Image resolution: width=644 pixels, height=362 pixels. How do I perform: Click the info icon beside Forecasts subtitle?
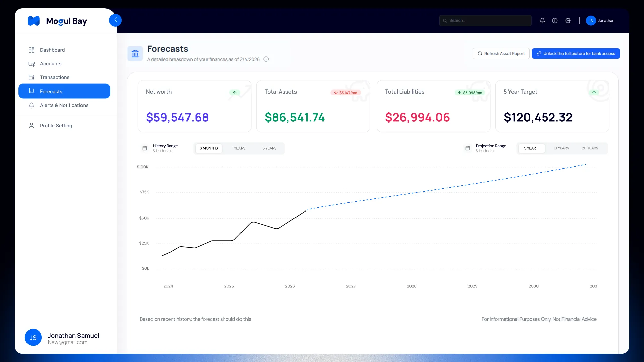pos(266,59)
